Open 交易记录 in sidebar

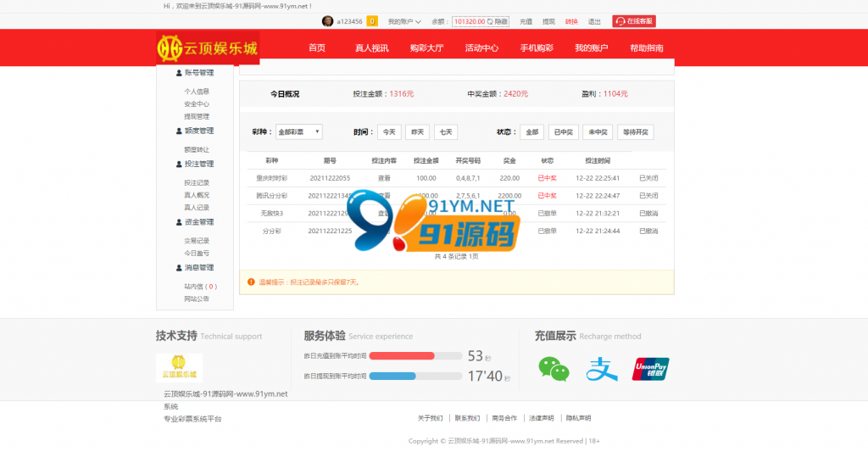point(197,241)
